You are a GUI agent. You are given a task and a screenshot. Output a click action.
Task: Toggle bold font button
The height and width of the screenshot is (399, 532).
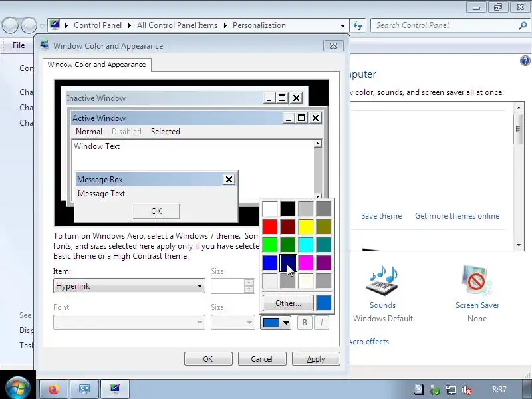[305, 323]
